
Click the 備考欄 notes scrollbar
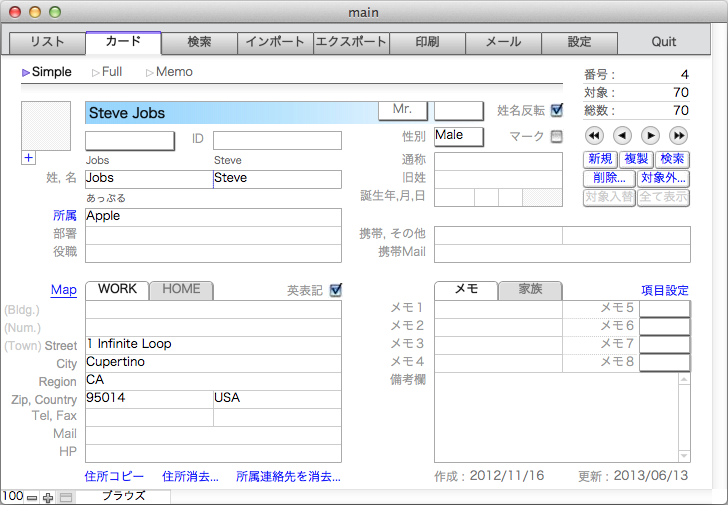684,416
